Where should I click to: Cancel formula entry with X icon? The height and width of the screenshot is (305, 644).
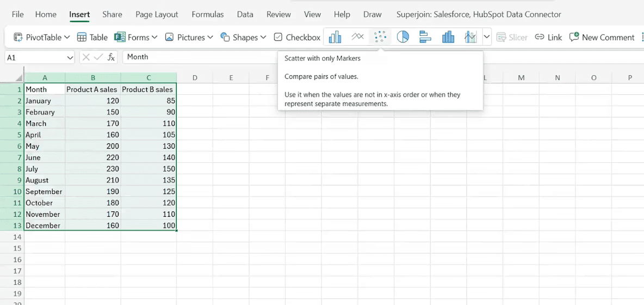tap(86, 57)
